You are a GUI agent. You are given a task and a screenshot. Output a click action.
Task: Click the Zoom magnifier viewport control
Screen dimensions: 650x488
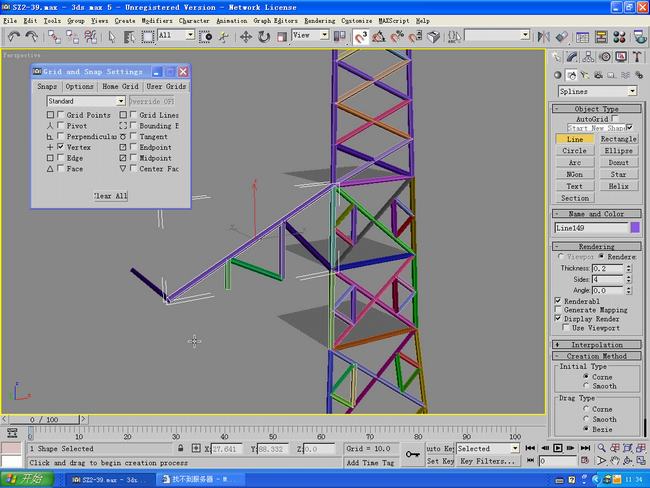601,448
